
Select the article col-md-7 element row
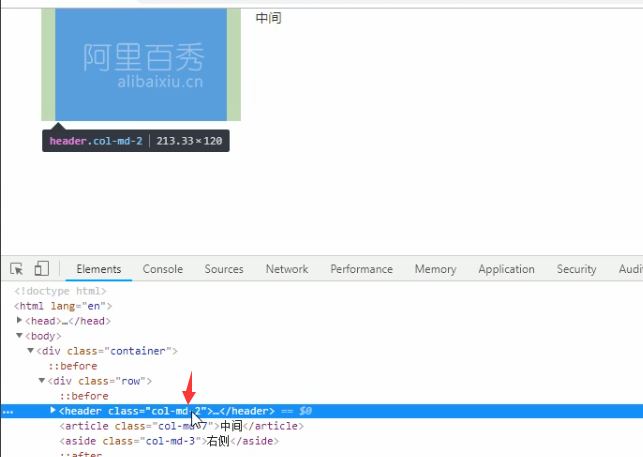point(182,426)
